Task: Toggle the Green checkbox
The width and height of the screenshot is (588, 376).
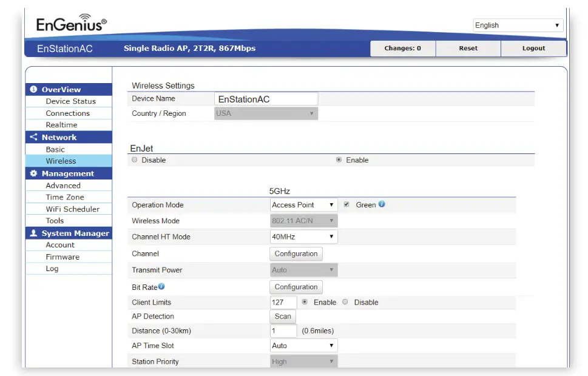Action: pyautogui.click(x=346, y=205)
